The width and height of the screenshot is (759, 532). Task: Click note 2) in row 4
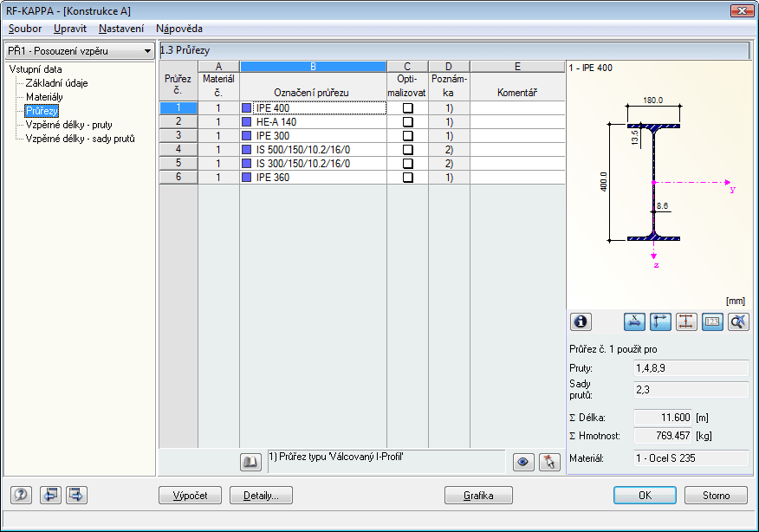point(449,150)
